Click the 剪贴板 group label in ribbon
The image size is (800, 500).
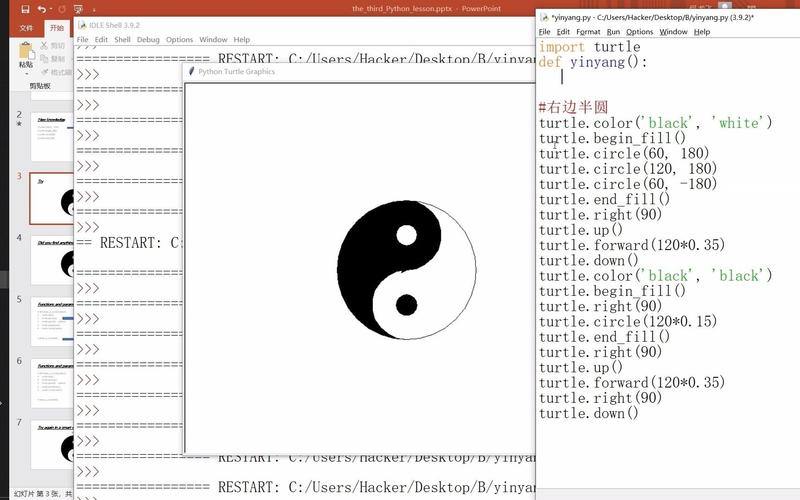pyautogui.click(x=40, y=86)
